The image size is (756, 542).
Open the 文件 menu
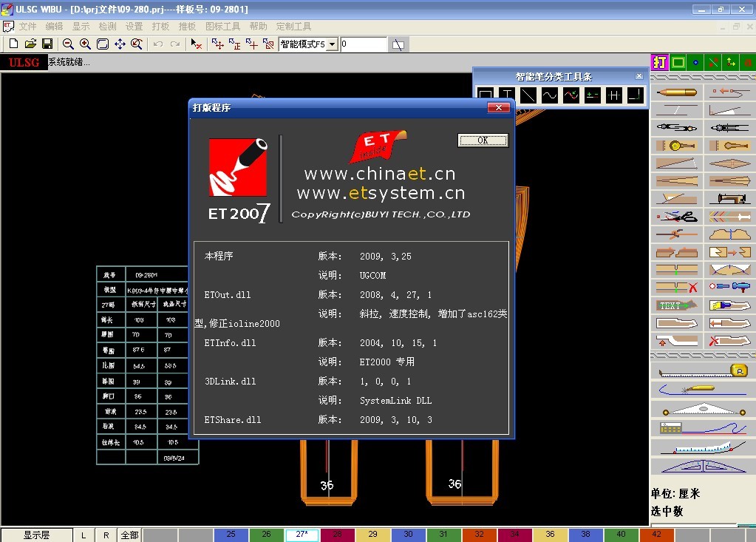coord(27,26)
